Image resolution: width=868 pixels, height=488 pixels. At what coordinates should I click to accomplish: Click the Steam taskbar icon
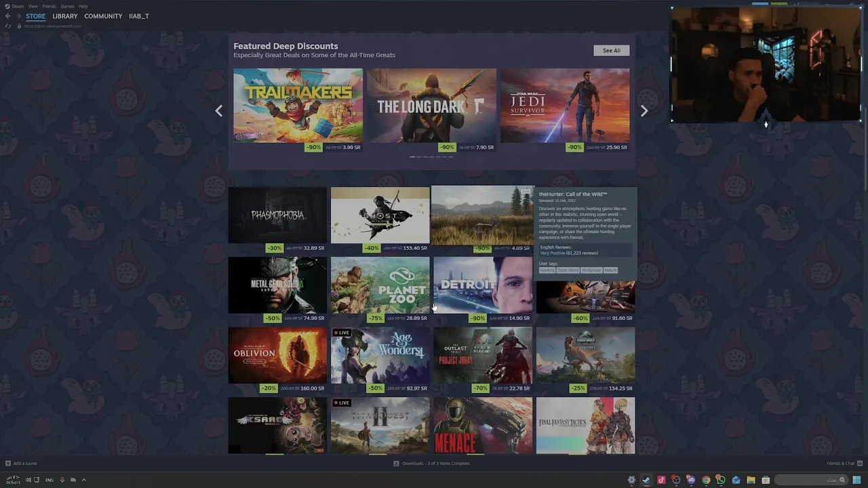click(x=646, y=480)
